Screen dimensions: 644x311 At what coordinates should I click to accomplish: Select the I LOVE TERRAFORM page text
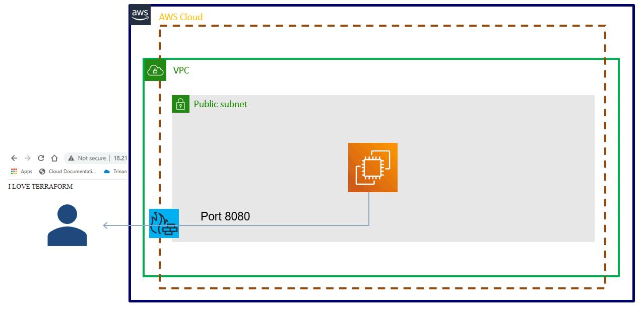pyautogui.click(x=40, y=186)
